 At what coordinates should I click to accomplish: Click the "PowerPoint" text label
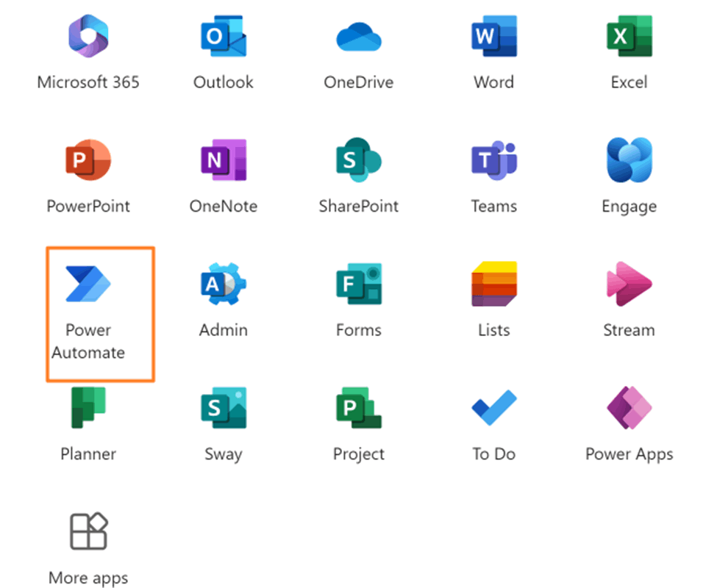[x=88, y=206]
